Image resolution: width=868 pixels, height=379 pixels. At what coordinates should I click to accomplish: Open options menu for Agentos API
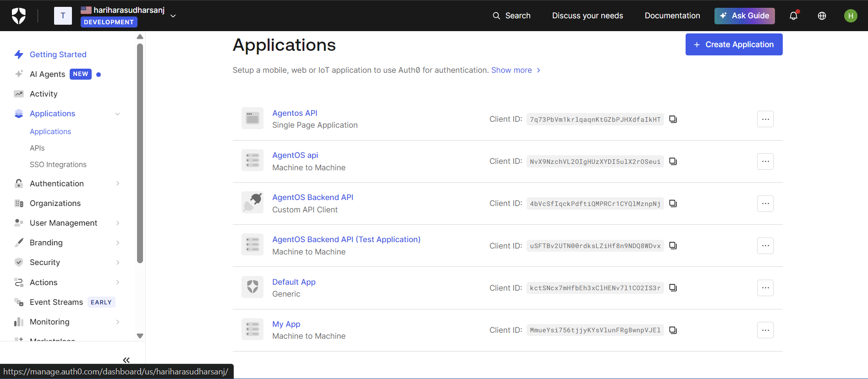pos(765,119)
